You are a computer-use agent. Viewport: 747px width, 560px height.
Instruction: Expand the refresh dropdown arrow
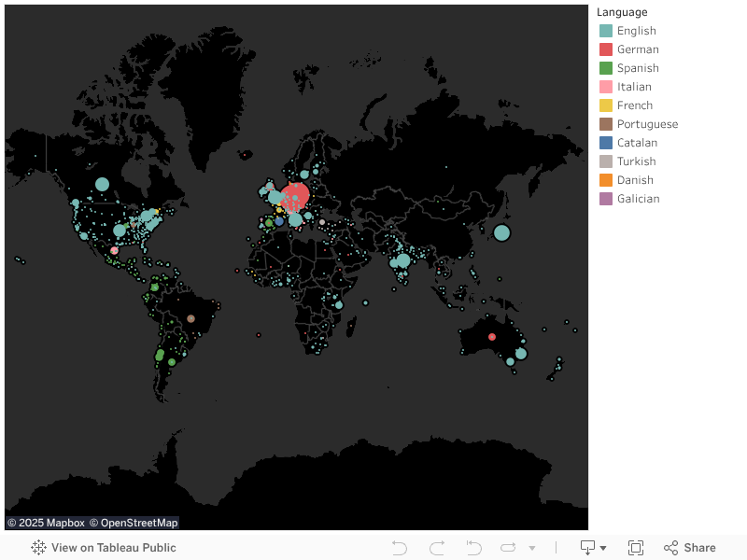click(x=532, y=548)
